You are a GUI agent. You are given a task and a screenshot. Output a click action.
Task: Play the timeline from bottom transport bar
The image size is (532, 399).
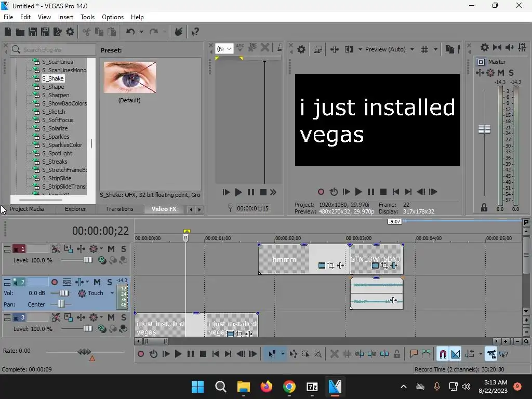tap(178, 354)
